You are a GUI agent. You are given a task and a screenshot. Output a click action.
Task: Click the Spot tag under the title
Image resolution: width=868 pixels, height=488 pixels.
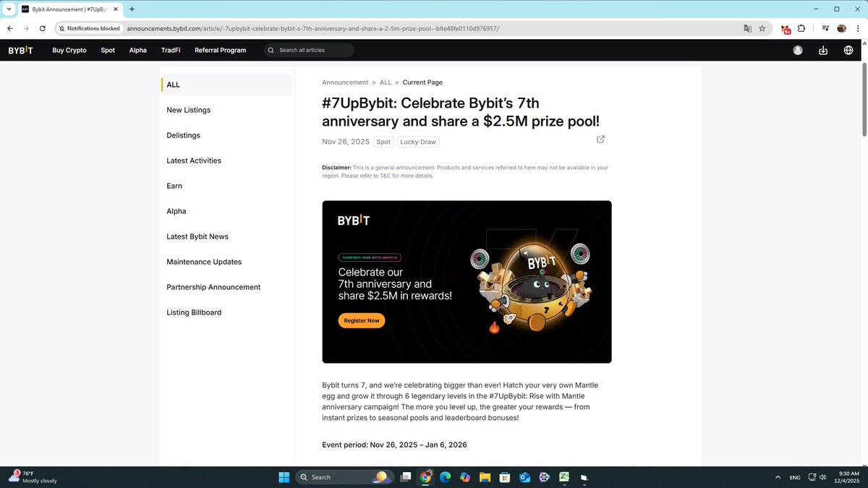[383, 142]
